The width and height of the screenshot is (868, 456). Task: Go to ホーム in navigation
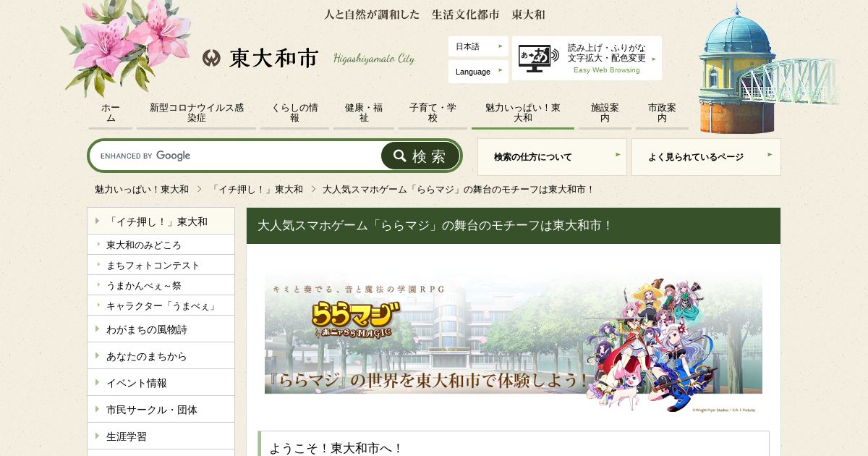click(x=111, y=113)
